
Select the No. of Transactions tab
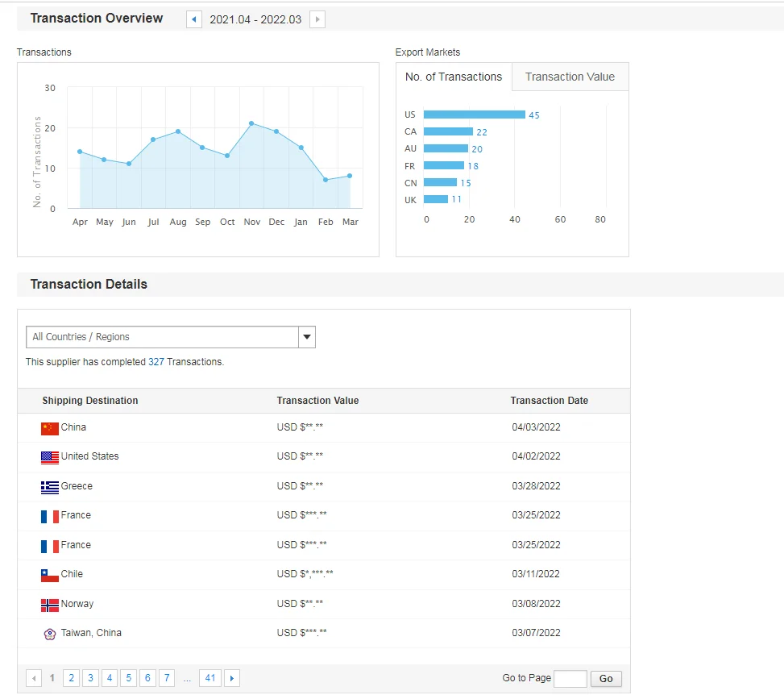point(454,77)
